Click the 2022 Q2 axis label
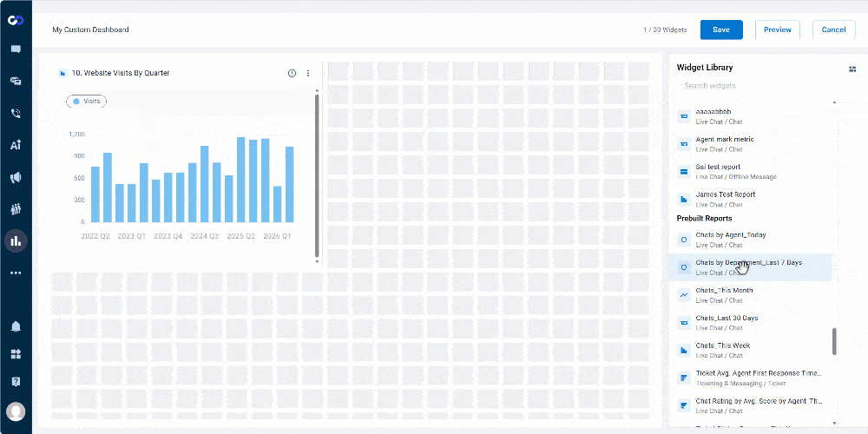 [95, 236]
